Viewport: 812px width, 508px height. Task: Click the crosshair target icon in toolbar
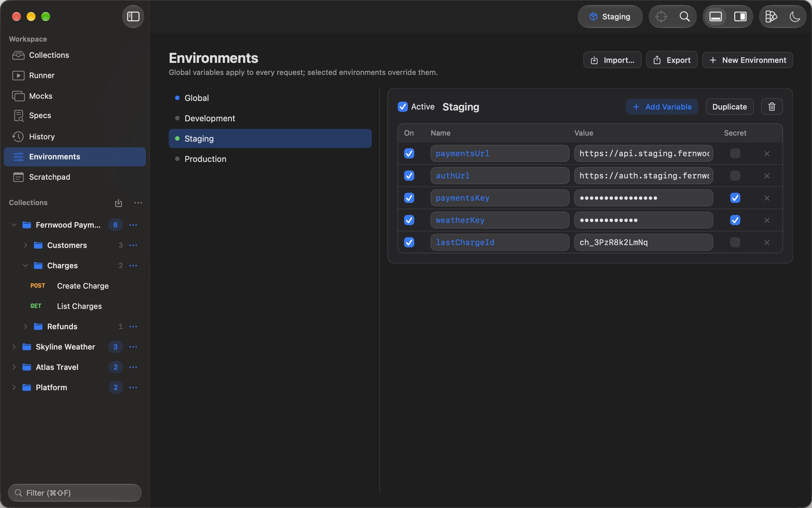tap(661, 17)
